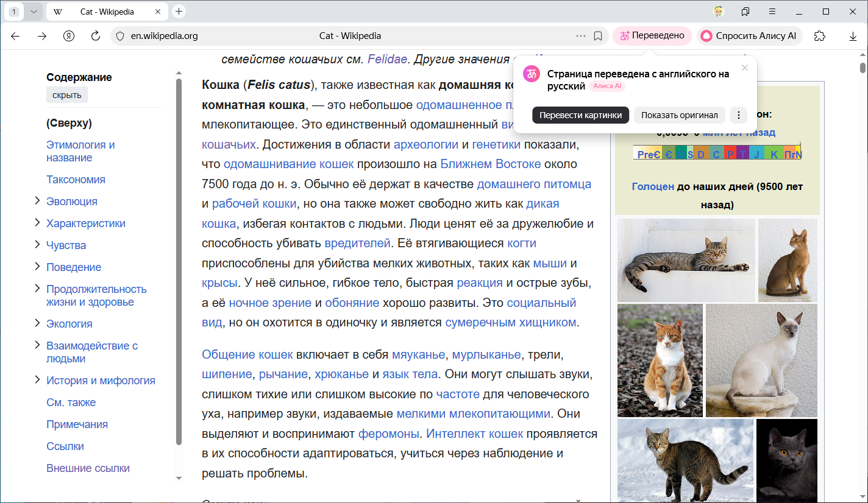
Task: Hide the contents using 'скрыть' button
Action: click(x=67, y=95)
